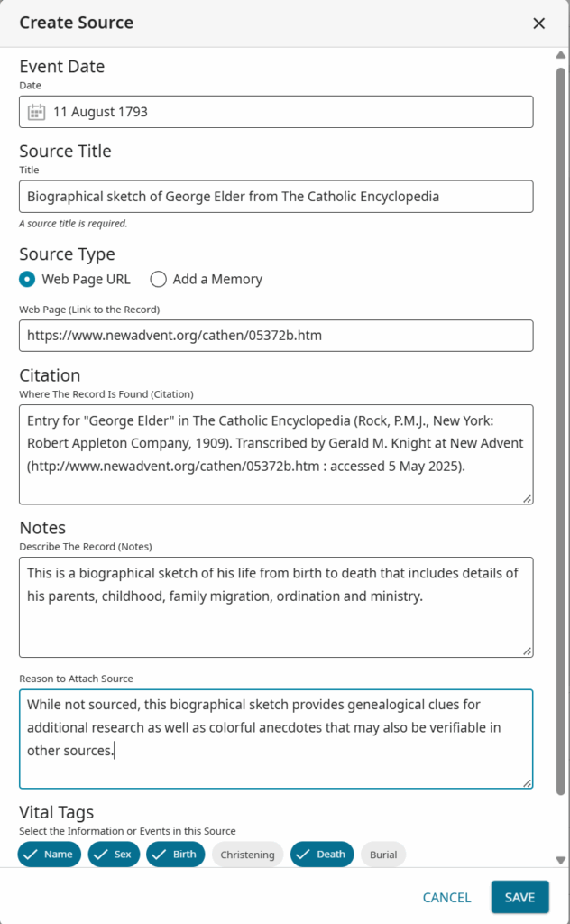The width and height of the screenshot is (570, 924).
Task: Enable the Burial vital tag
Action: point(383,855)
